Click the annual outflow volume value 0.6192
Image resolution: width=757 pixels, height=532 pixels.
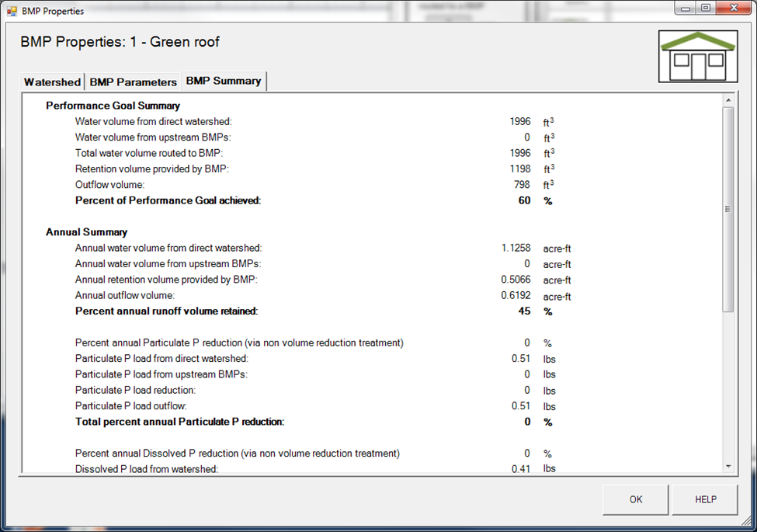tap(516, 296)
